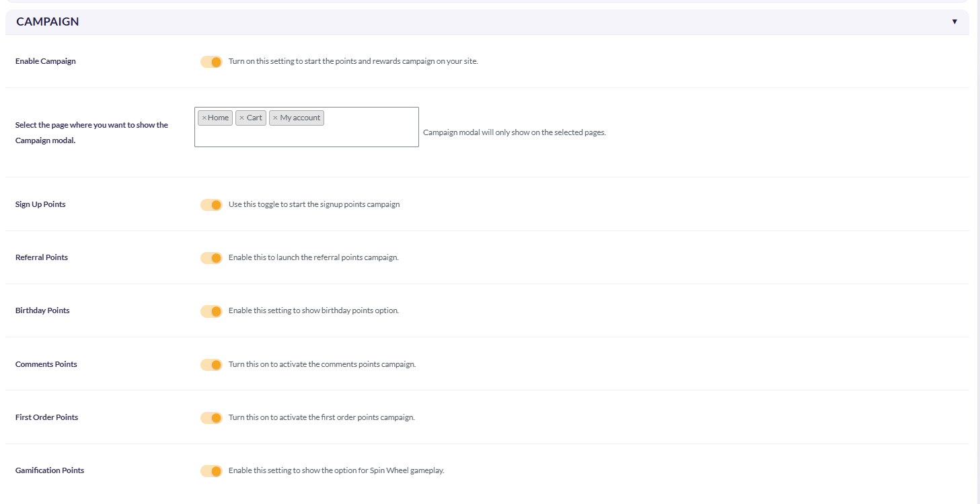This screenshot has height=504, width=980.
Task: Click the 'Select the page where' label
Action: click(x=92, y=132)
